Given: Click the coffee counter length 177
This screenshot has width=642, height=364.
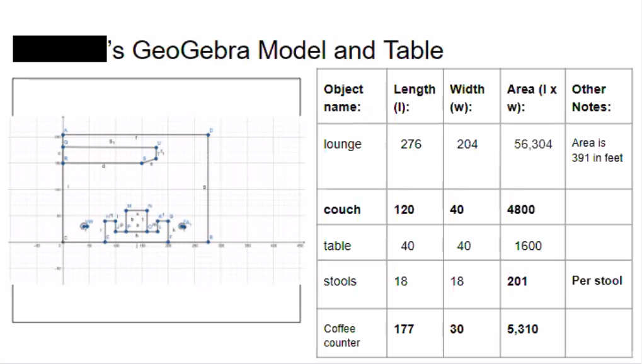Looking at the screenshot, I should click(404, 329).
